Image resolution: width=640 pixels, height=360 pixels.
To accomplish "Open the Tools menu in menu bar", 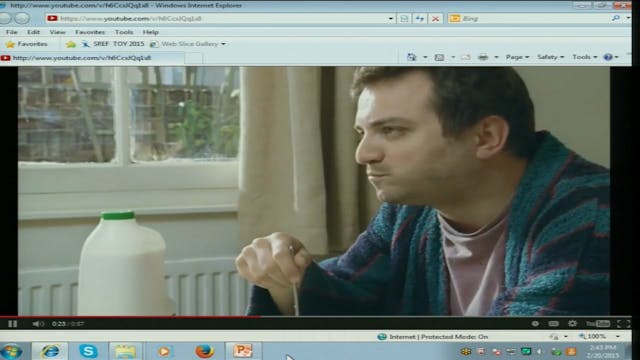I will (124, 32).
